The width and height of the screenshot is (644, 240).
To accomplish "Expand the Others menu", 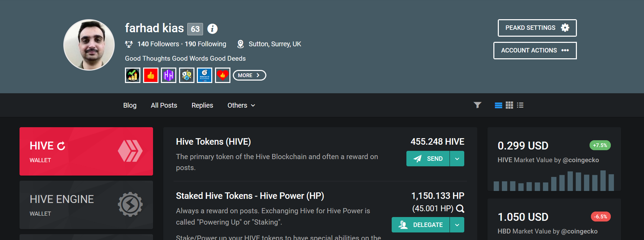I will 241,105.
